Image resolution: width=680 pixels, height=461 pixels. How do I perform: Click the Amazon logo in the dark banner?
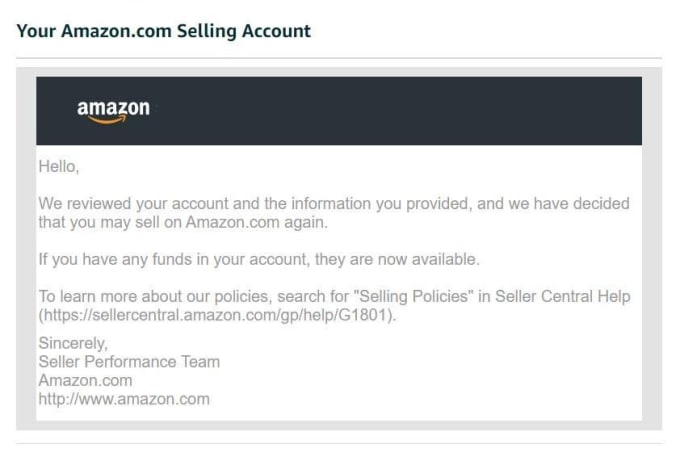point(113,111)
